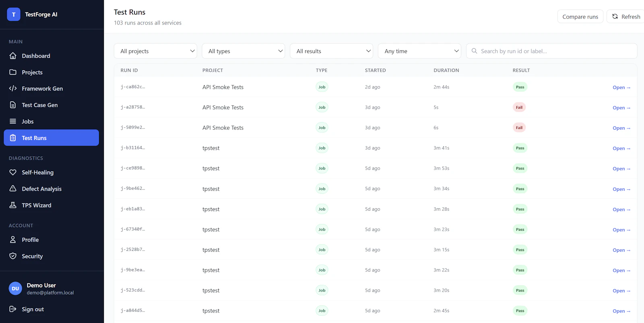Open the All types dropdown
The width and height of the screenshot is (644, 323).
[x=244, y=51]
